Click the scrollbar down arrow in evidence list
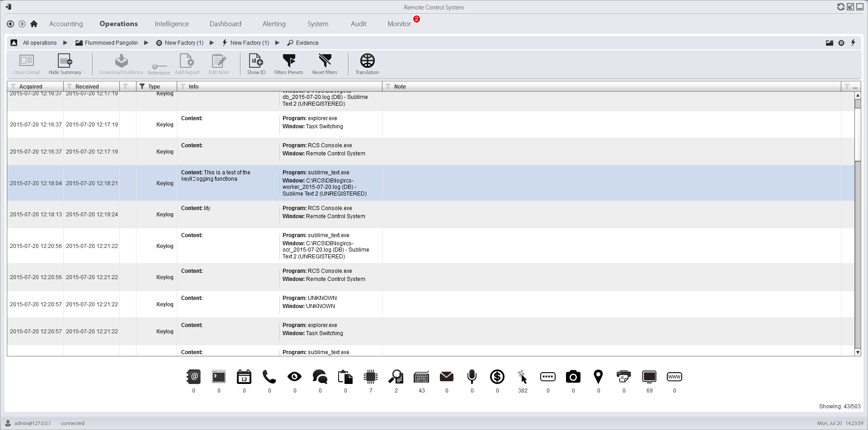 [x=858, y=352]
